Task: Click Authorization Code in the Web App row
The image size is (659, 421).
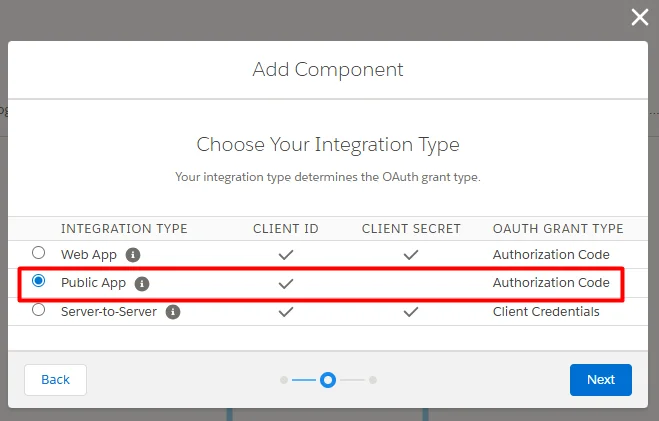Action: [551, 255]
